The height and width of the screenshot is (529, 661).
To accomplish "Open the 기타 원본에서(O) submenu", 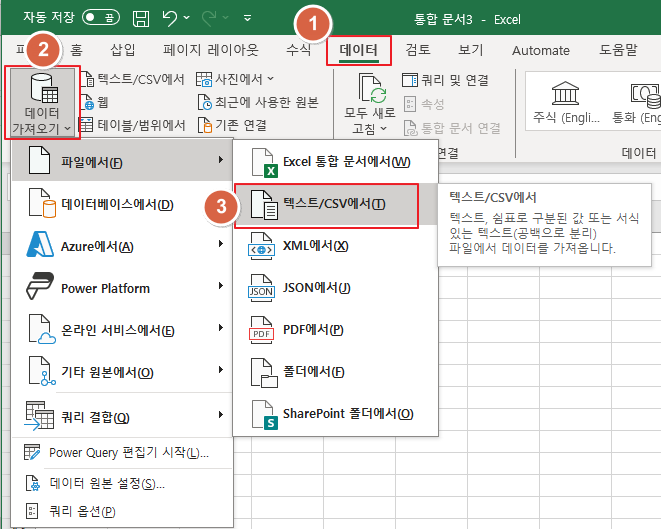I will (122, 372).
